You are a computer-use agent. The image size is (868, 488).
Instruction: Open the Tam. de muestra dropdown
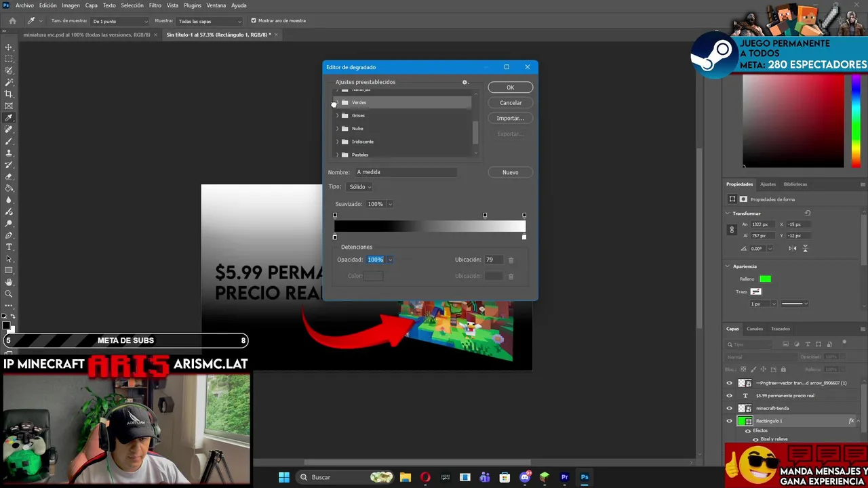(120, 21)
